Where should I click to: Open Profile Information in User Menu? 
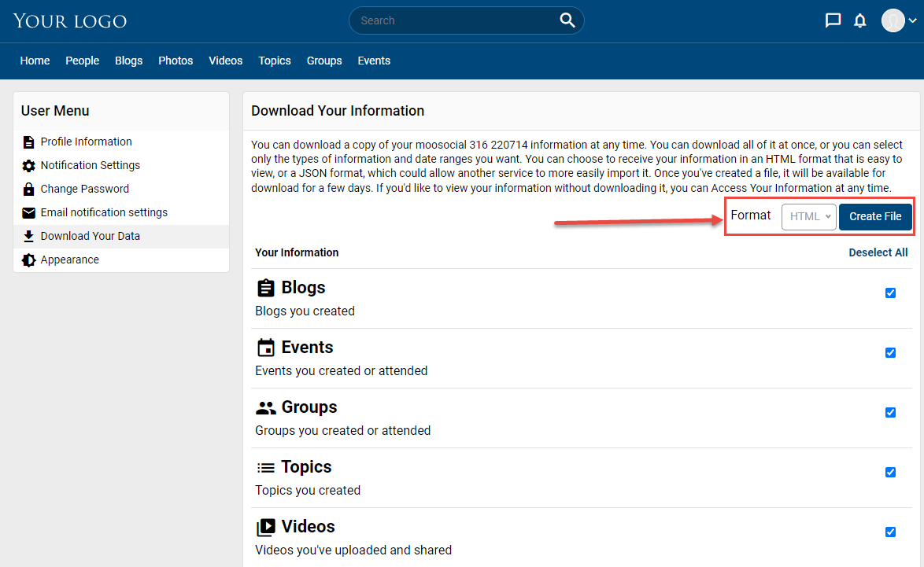86,142
